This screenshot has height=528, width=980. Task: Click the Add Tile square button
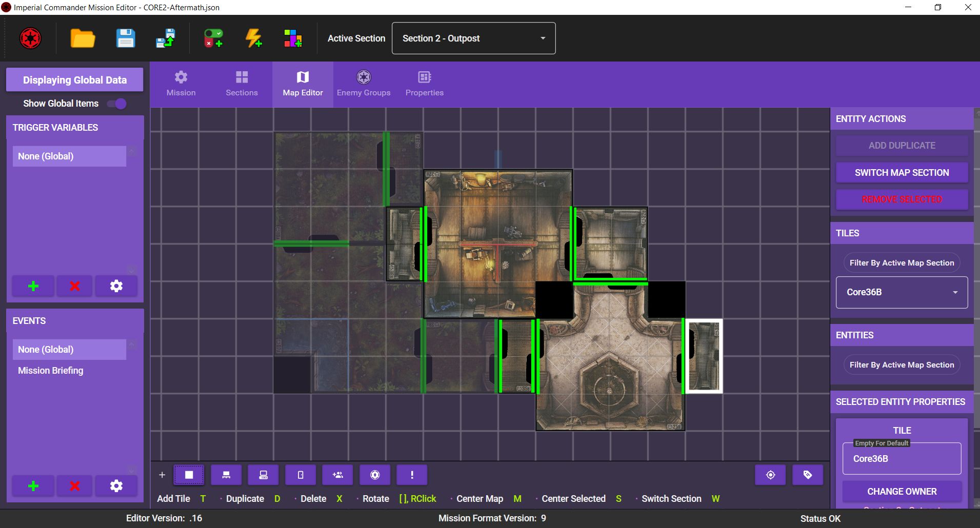(x=189, y=475)
